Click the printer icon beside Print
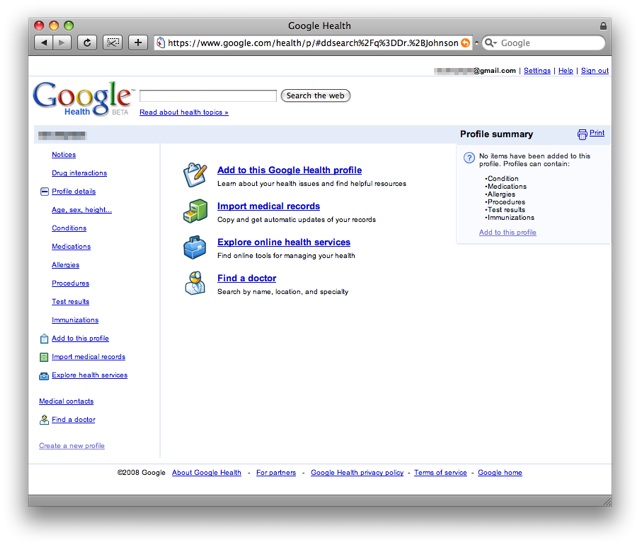Viewport: 640px width, 545px height. click(x=582, y=134)
